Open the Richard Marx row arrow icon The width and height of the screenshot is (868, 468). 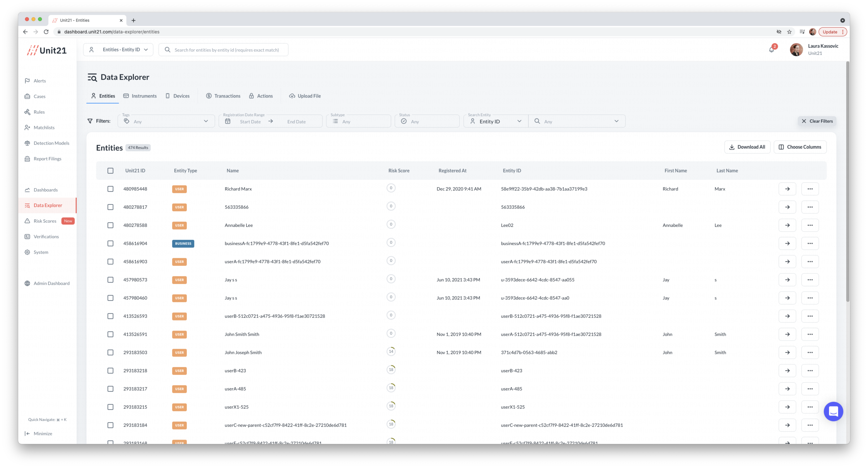[x=787, y=189]
